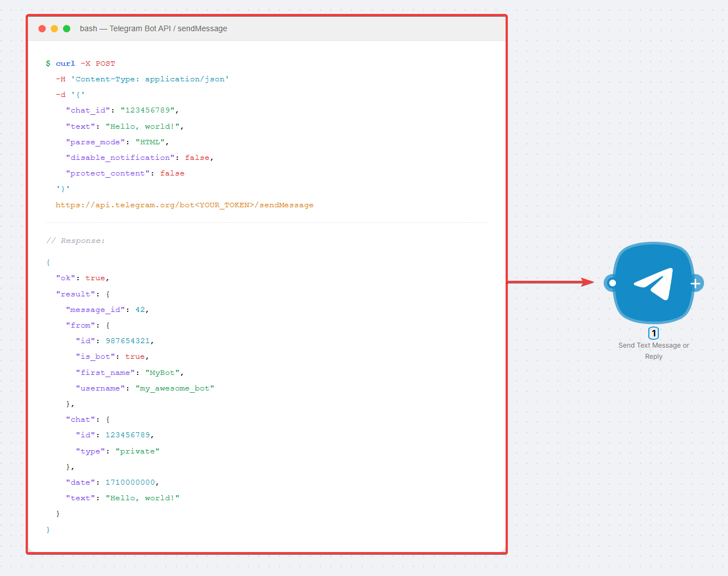Click the "HTML" value of parse_mode
This screenshot has height=576, width=728.
[x=150, y=142]
